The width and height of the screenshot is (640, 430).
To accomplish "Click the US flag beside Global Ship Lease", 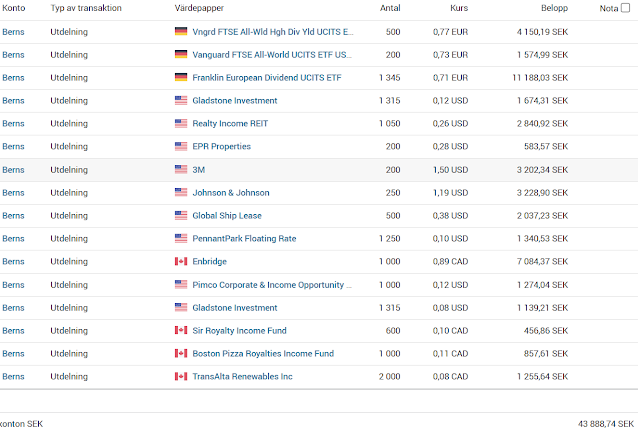I will pyautogui.click(x=181, y=215).
